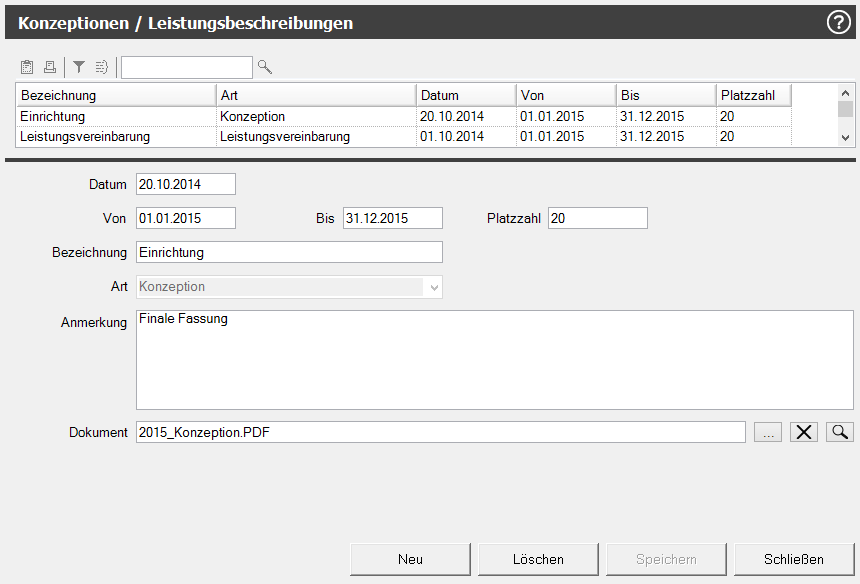
Task: Select the Leistungsvereinbarung row in the table
Action: (x=116, y=136)
